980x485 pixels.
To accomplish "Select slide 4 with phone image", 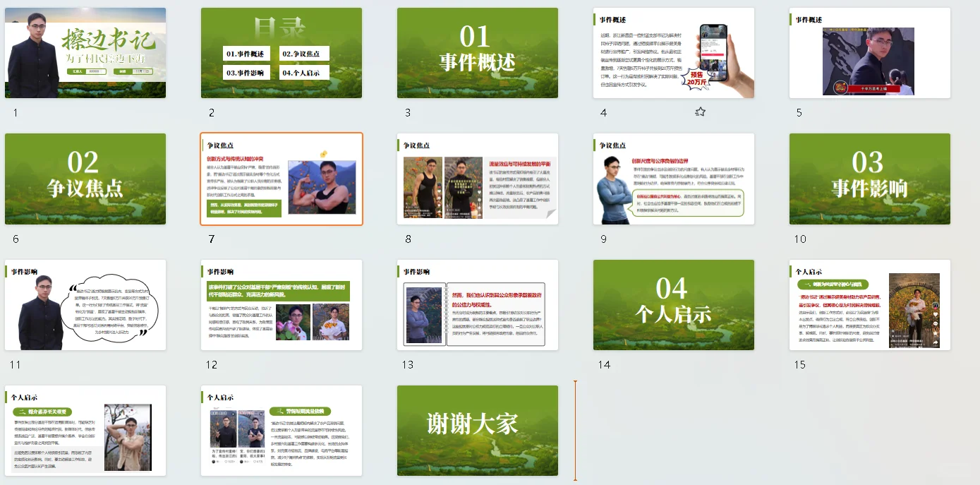I will point(674,53).
